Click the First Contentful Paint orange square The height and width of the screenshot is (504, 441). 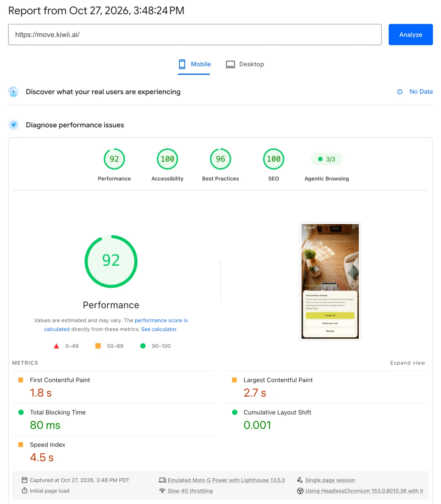point(21,380)
